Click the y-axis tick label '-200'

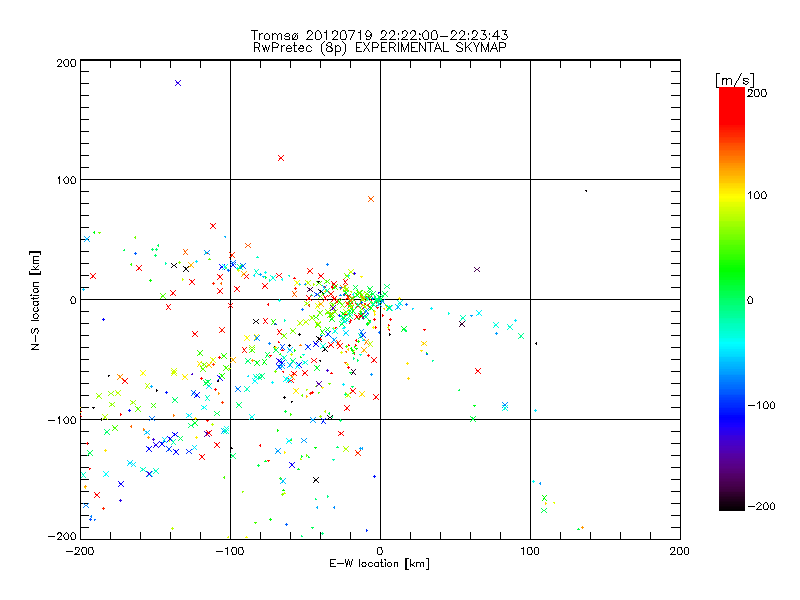pyautogui.click(x=62, y=536)
